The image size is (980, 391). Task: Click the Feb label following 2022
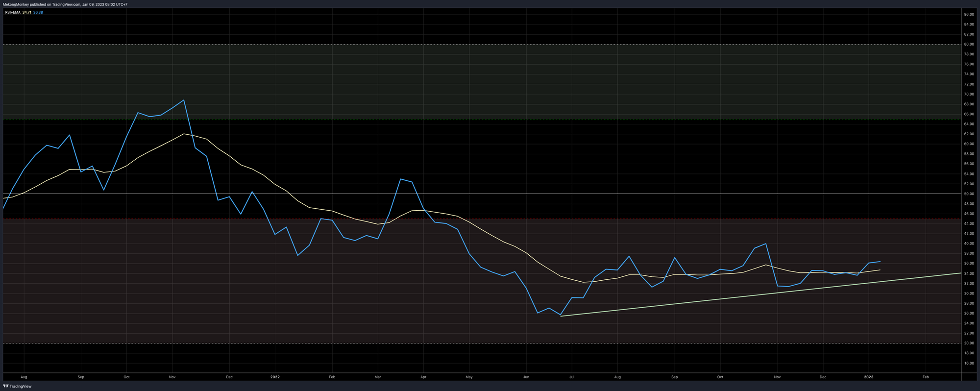click(332, 377)
